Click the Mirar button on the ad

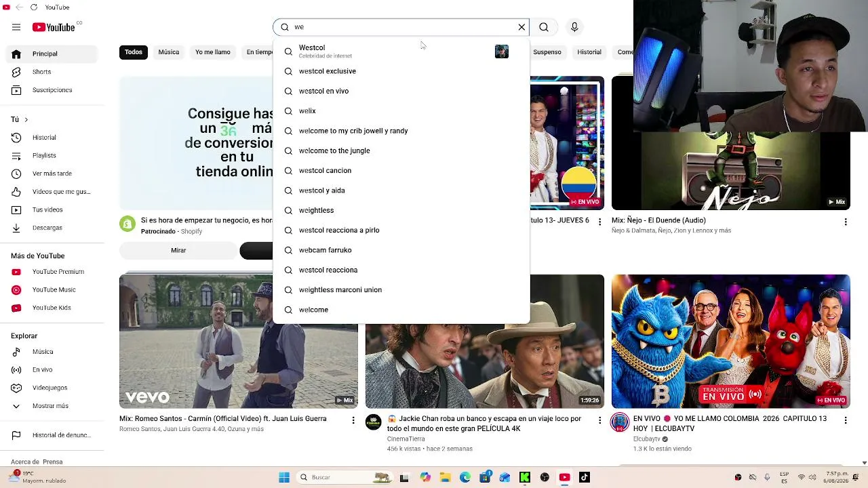point(178,251)
